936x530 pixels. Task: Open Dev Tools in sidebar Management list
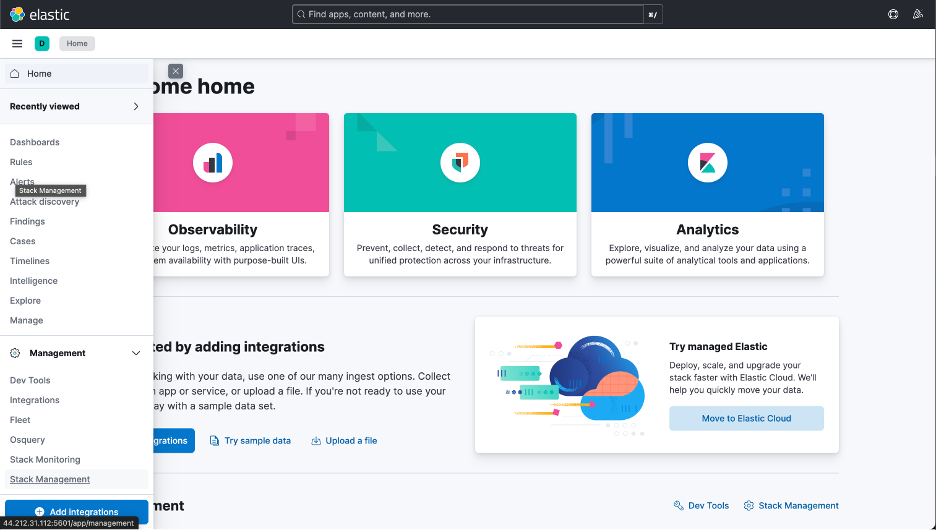tap(30, 380)
